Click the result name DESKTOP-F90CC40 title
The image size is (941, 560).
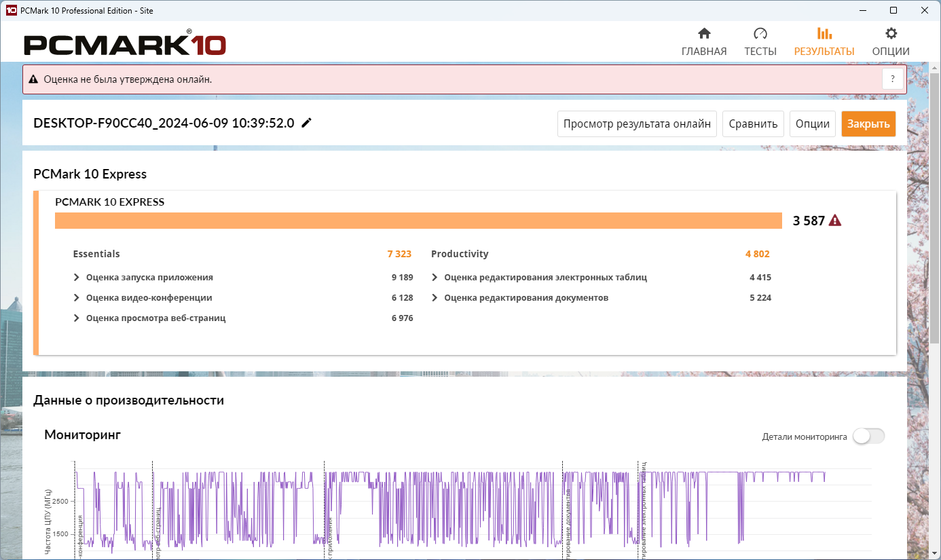[x=164, y=123]
